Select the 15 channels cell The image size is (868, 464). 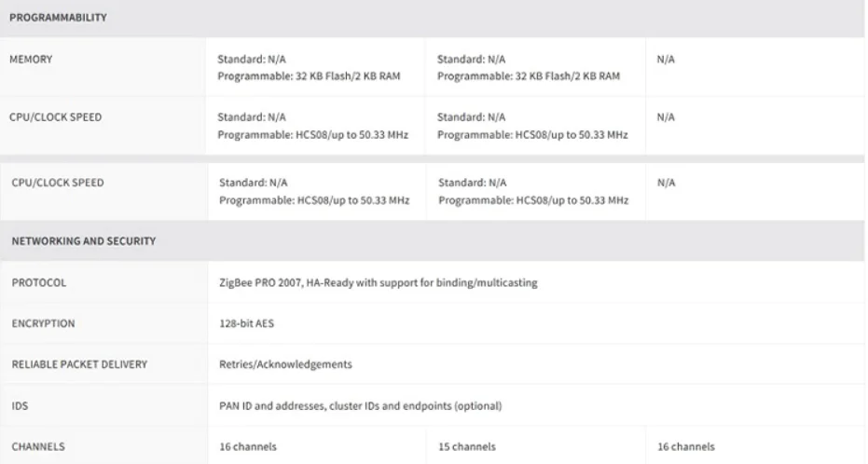467,447
